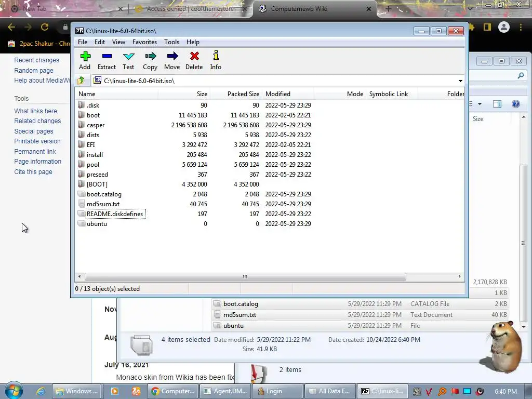The width and height of the screenshot is (532, 399).
Task: Open What links here link
Action: coord(36,111)
